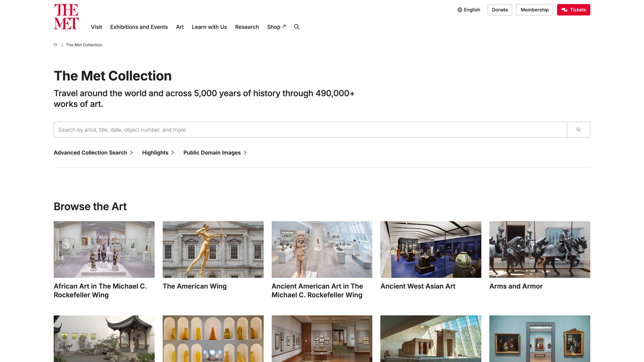Click the Donate button

(x=500, y=10)
